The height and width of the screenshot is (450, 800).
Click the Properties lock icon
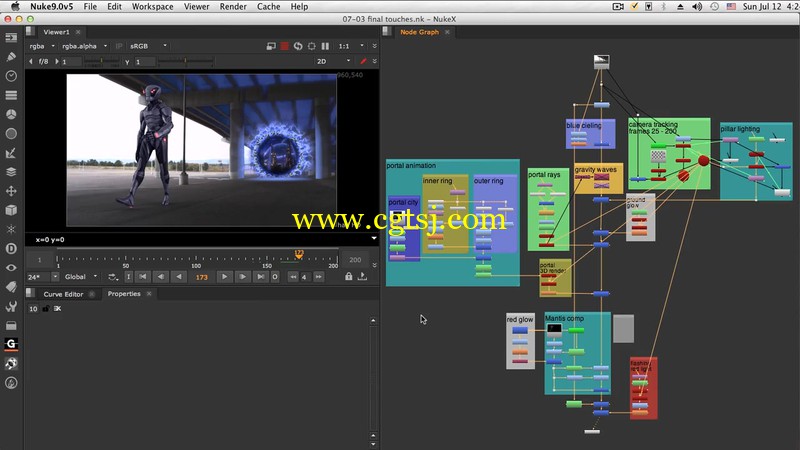(46, 309)
